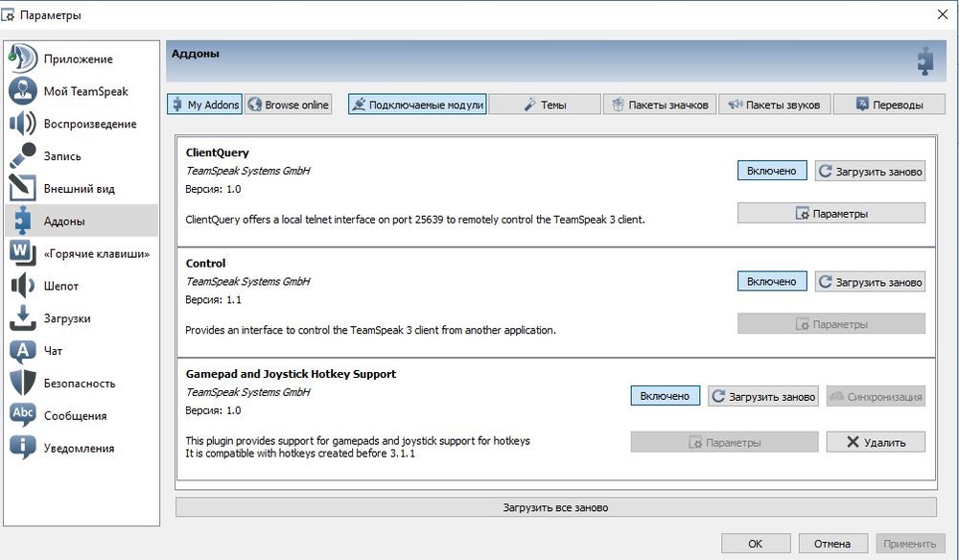Click the reload arrow icon for Control
The height and width of the screenshot is (560, 959).
pos(825,282)
